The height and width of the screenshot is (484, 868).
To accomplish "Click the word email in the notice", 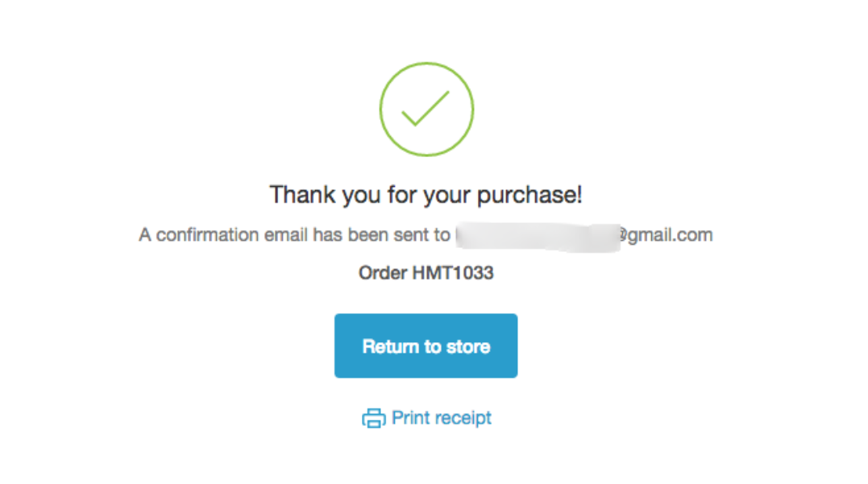I will tap(285, 234).
